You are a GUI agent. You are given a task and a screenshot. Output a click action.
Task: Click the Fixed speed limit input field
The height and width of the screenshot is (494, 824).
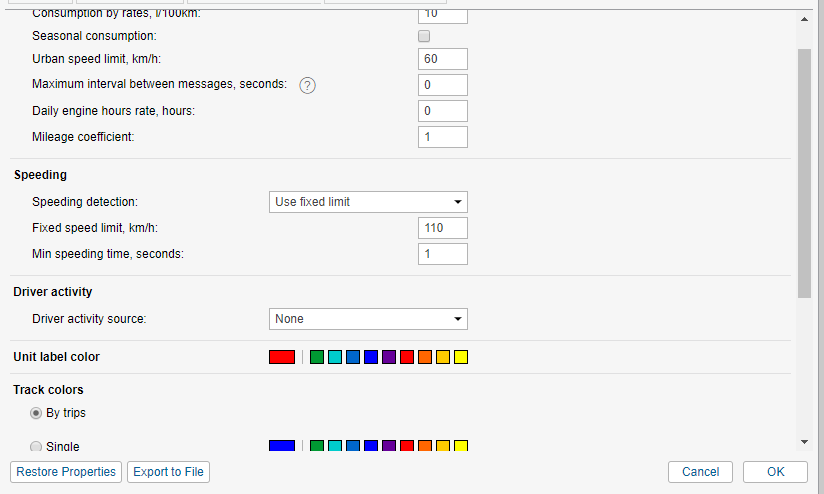coord(443,228)
